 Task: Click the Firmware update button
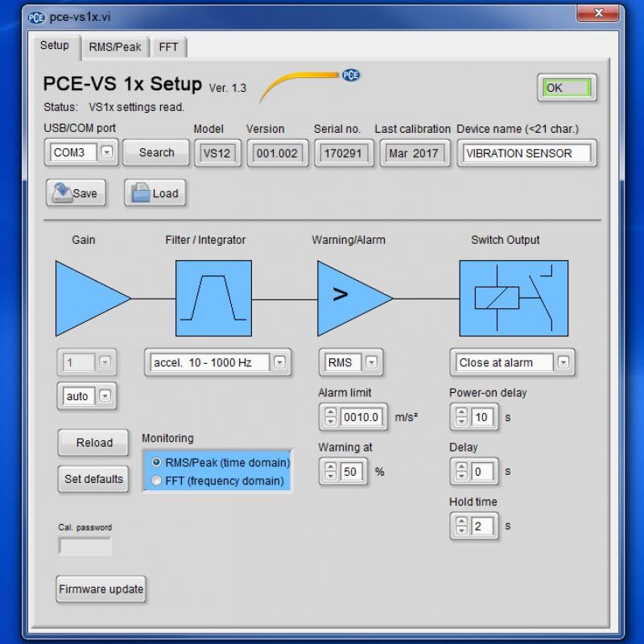[101, 589]
